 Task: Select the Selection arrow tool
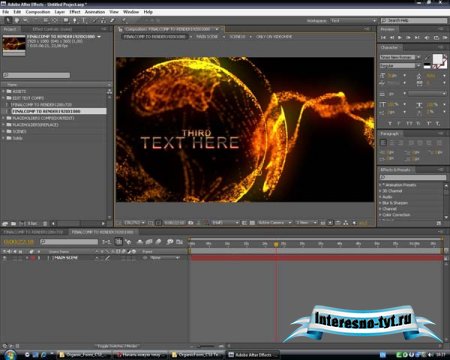(8, 21)
